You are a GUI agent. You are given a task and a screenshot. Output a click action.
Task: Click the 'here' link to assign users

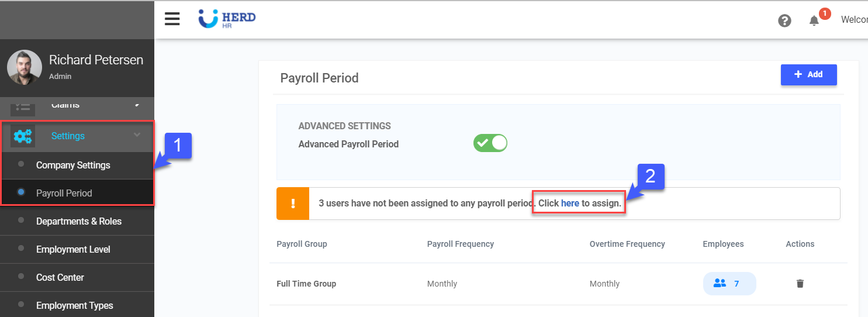point(570,204)
